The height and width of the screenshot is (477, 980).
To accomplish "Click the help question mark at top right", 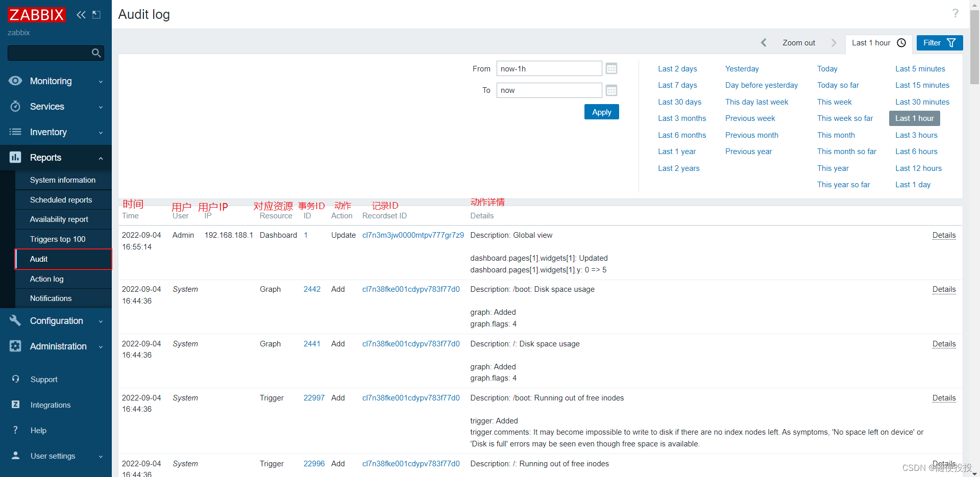I will (955, 13).
